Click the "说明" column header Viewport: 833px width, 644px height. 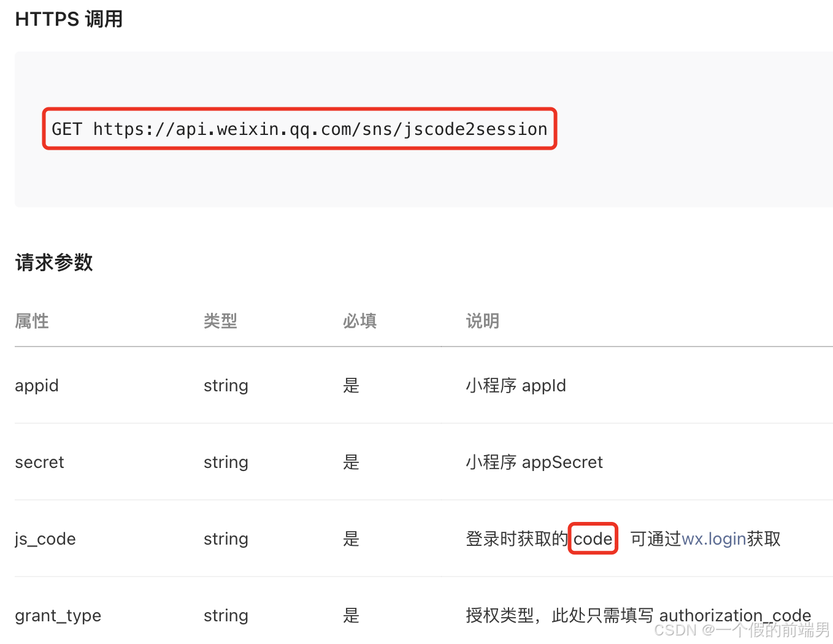tap(483, 321)
